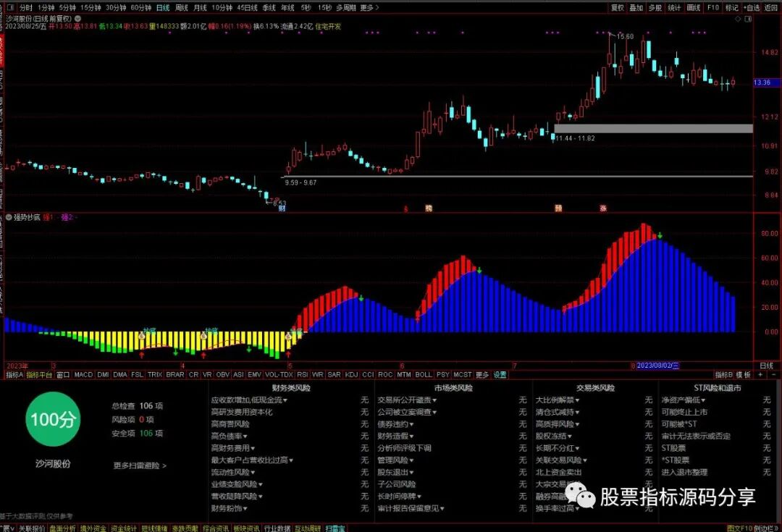Screen dimensions: 782x532
Task: Open the 多股 multi-stock view
Action: point(655,7)
